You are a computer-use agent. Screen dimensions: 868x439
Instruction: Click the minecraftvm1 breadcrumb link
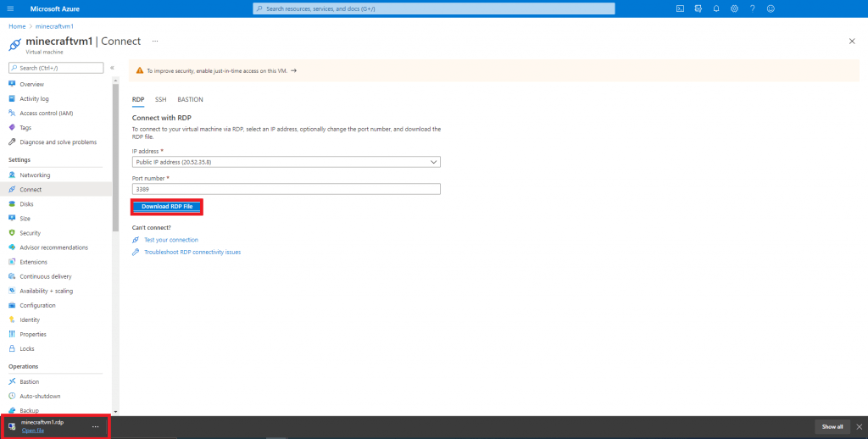(x=54, y=26)
